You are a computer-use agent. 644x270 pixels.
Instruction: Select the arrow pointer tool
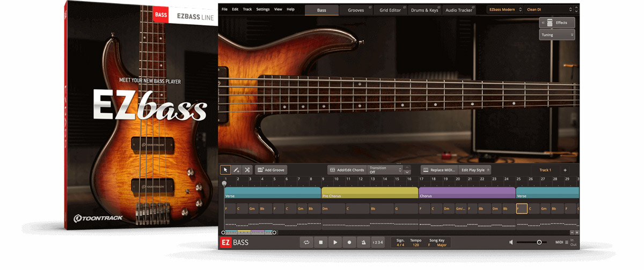tap(225, 170)
